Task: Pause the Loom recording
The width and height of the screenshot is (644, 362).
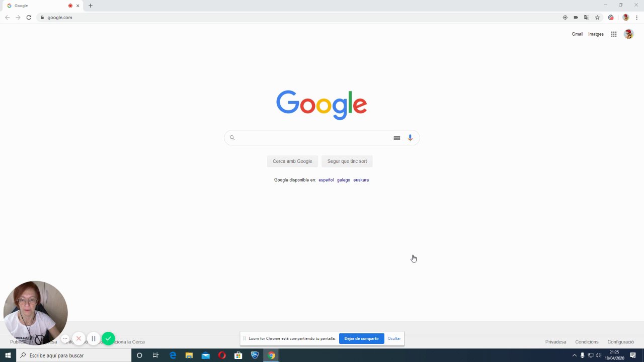Action: click(x=93, y=338)
